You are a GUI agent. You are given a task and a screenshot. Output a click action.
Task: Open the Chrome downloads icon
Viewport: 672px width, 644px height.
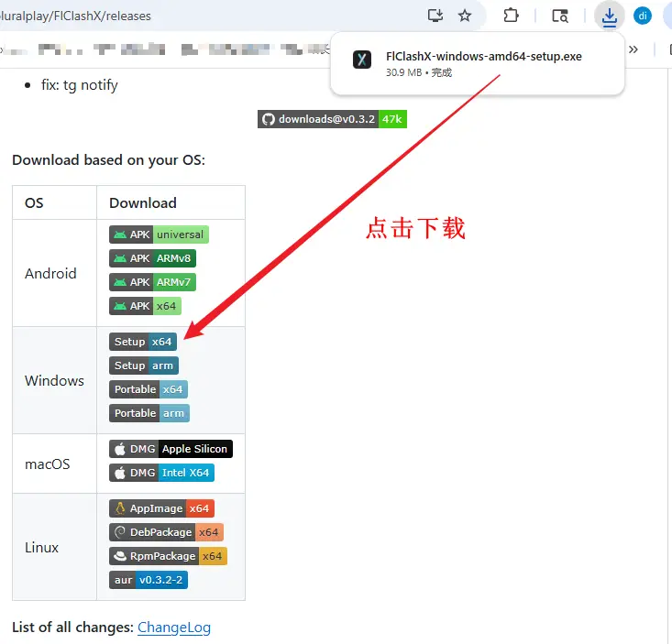(609, 16)
